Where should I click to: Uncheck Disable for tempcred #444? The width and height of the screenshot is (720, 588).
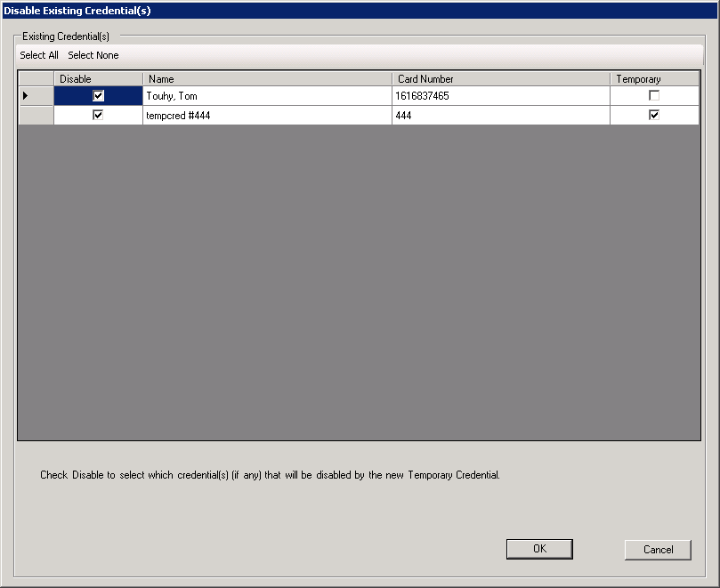click(x=98, y=116)
